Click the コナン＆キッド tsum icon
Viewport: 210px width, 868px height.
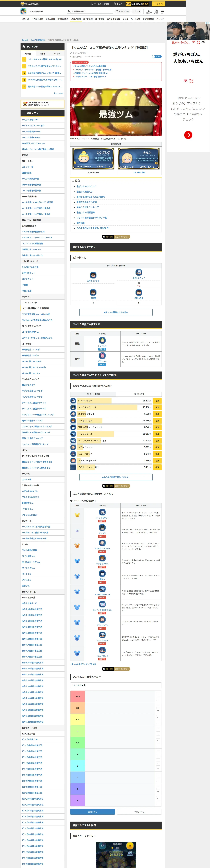coord(139,272)
